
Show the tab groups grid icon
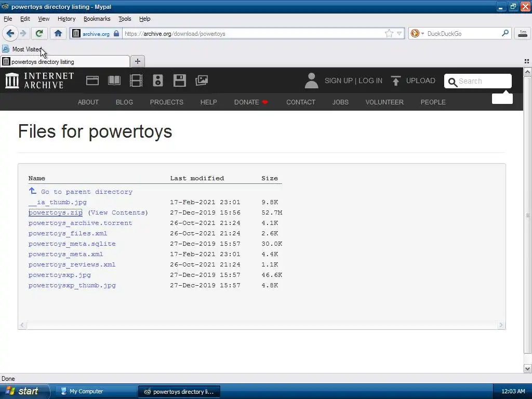(x=527, y=61)
